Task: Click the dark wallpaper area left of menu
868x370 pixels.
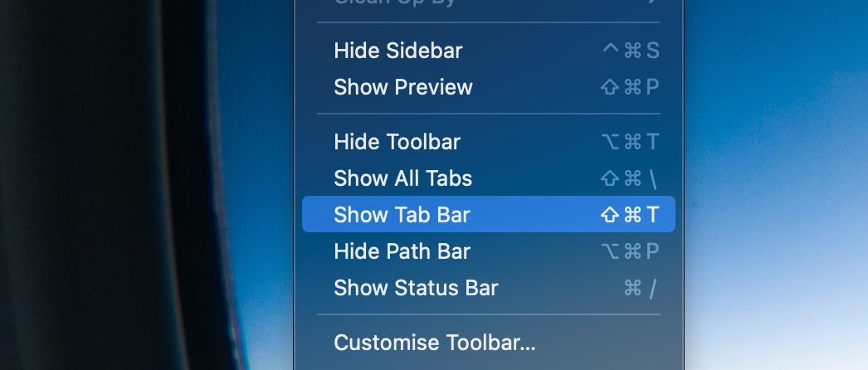Action: click(110, 183)
